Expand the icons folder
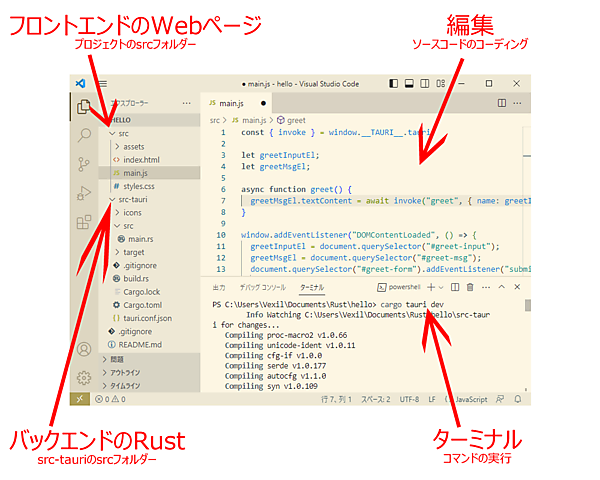Screen dimensions: 600x480 click(149, 212)
